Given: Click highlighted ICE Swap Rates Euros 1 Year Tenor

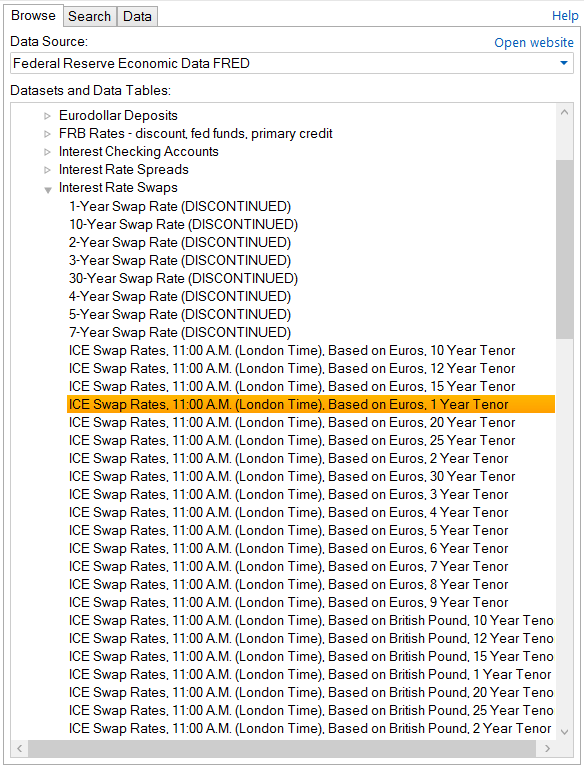Looking at the screenshot, I should (311, 405).
